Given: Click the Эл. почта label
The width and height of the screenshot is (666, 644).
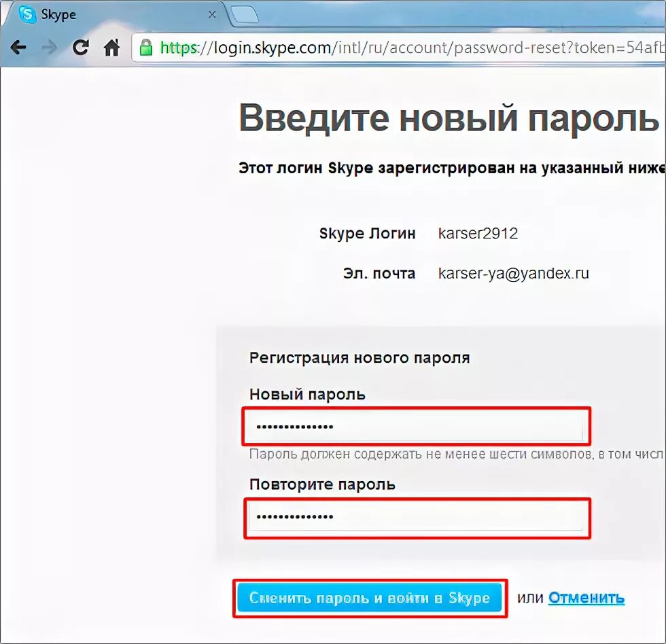Looking at the screenshot, I should [379, 273].
